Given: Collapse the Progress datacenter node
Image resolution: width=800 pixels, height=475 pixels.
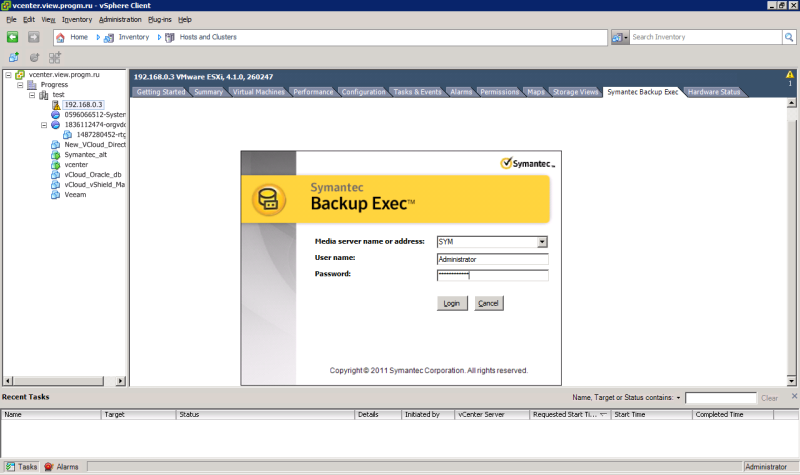Looking at the screenshot, I should coord(20,85).
